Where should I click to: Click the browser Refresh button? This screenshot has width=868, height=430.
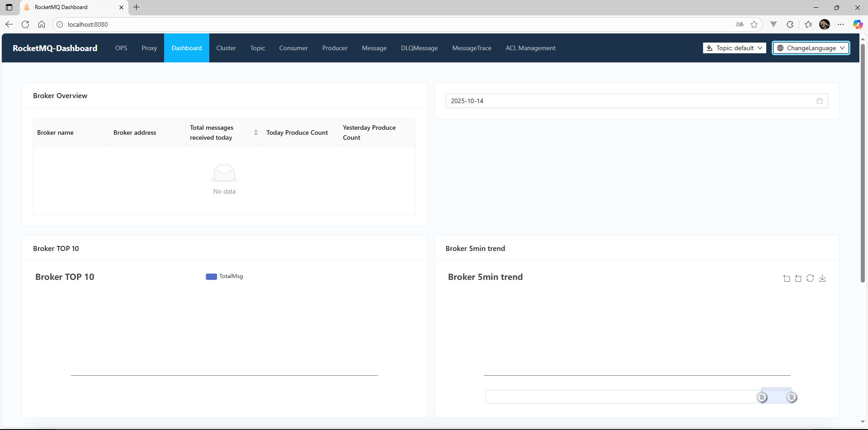tap(25, 24)
